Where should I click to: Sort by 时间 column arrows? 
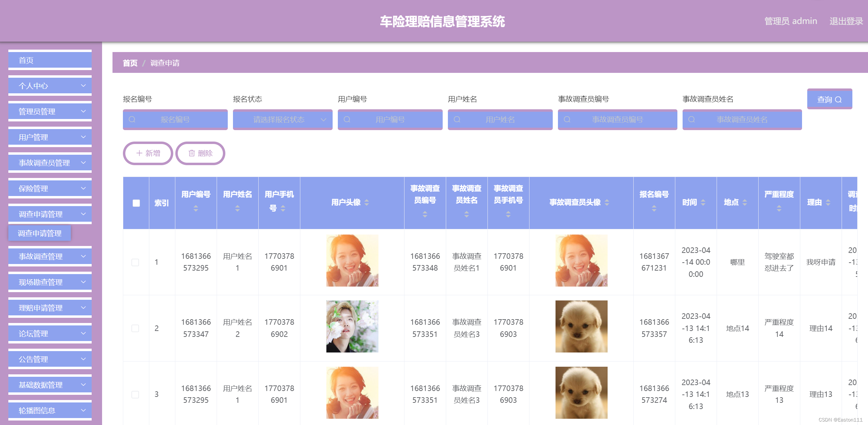[703, 202]
